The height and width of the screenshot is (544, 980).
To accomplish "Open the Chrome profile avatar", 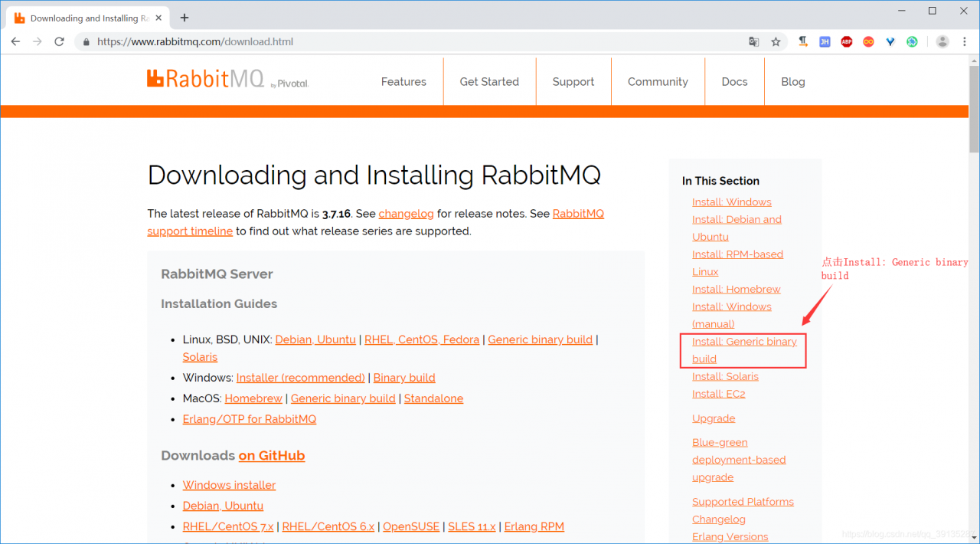I will tap(942, 41).
